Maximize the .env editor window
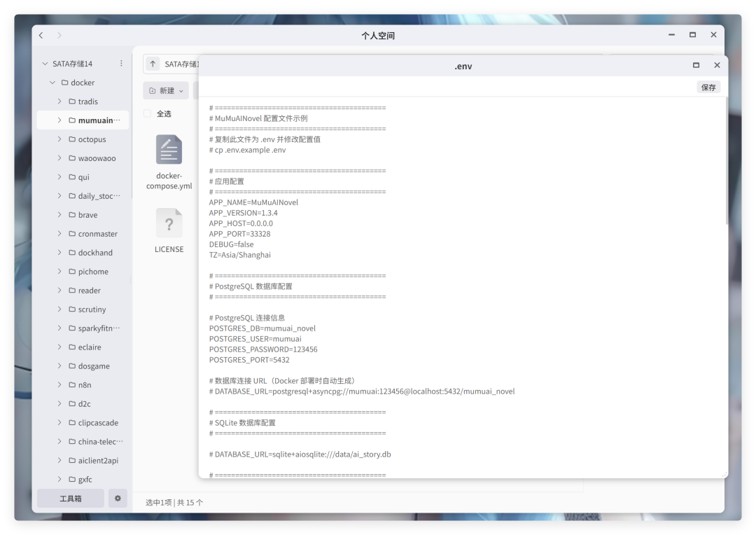The width and height of the screenshot is (756, 535). [x=696, y=65]
